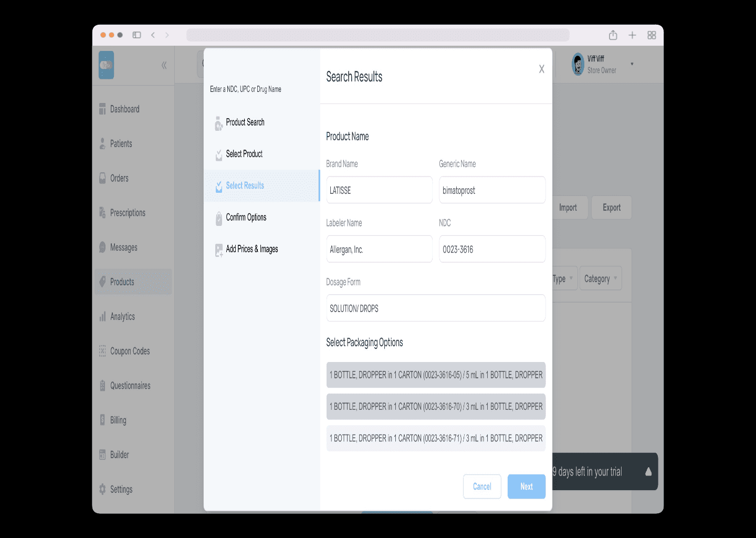Click the Product Search step icon
The width and height of the screenshot is (756, 538).
[219, 124]
